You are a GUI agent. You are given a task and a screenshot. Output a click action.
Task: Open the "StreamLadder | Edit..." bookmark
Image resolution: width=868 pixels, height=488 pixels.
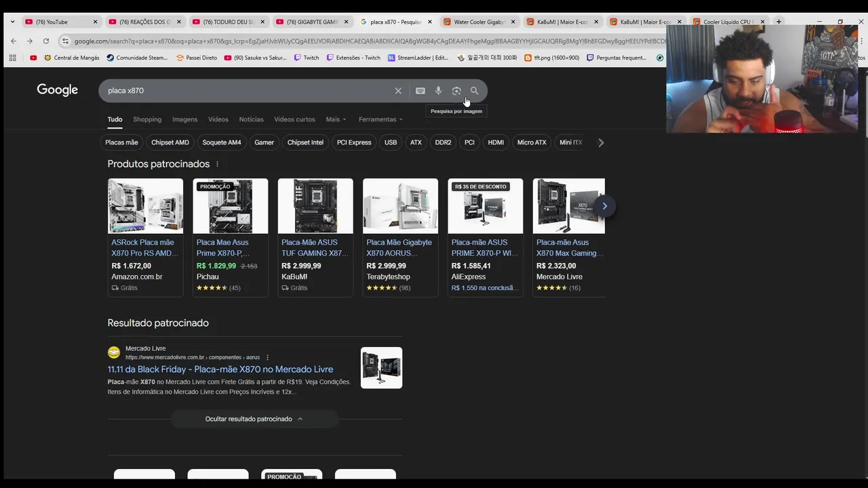point(418,58)
